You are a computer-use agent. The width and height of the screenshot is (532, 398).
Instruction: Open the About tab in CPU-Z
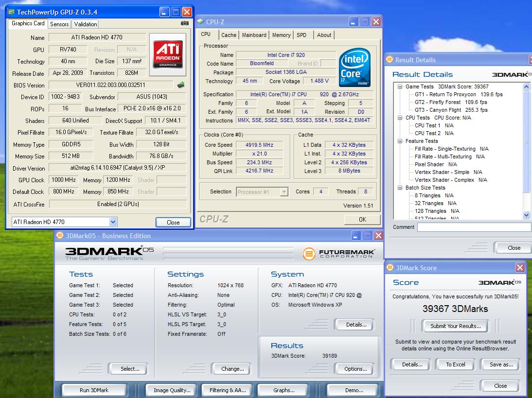coord(324,35)
